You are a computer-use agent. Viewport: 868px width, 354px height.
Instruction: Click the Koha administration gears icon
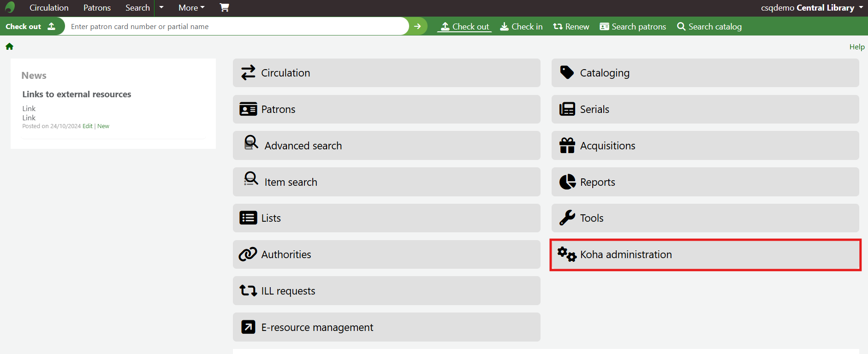567,254
